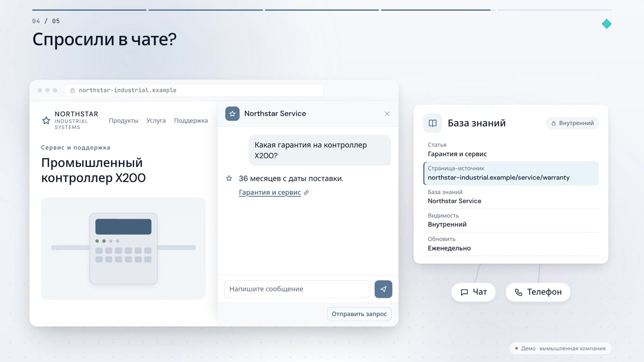Focus the Напишите сообщение input field
The height and width of the screenshot is (362, 644).
pos(297,289)
